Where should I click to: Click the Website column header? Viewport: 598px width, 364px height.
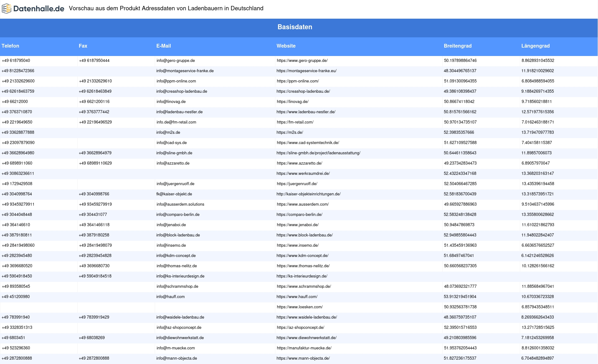[x=286, y=46]
